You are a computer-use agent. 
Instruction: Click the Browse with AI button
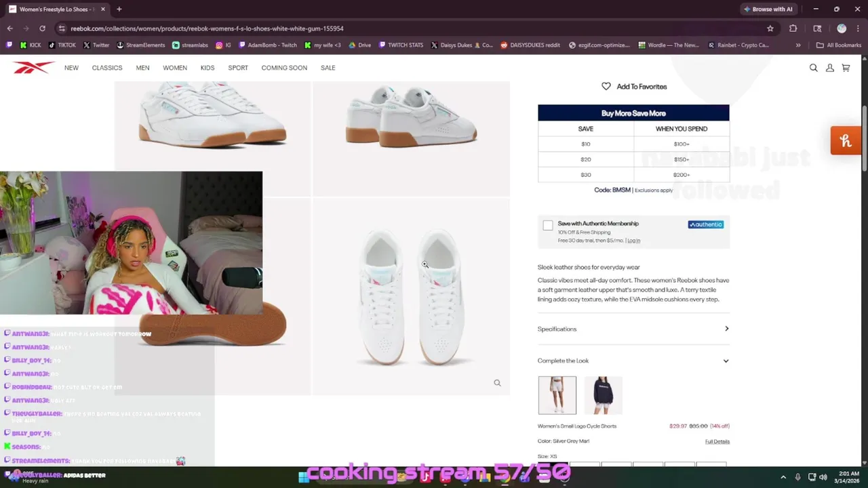pos(768,9)
